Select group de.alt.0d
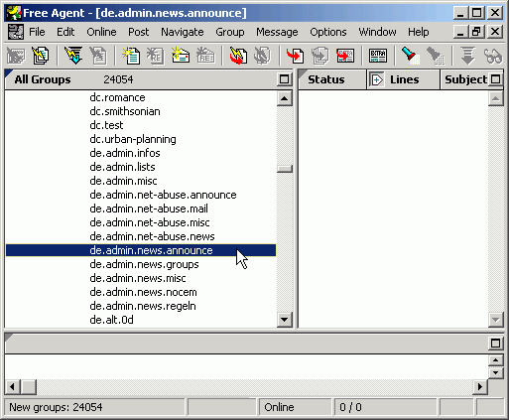509x420 pixels. [x=111, y=320]
